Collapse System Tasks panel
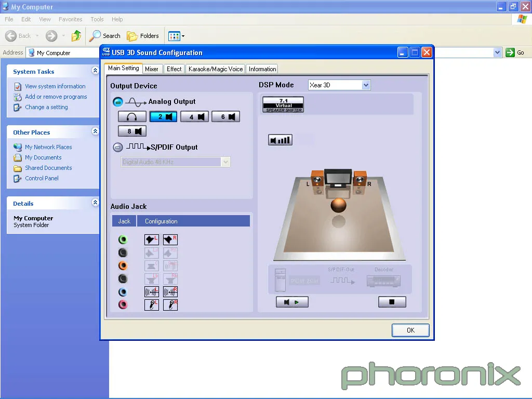532x399 pixels. (95, 71)
